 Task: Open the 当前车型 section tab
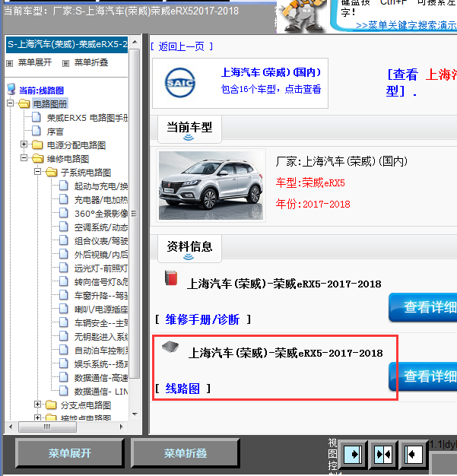[189, 129]
